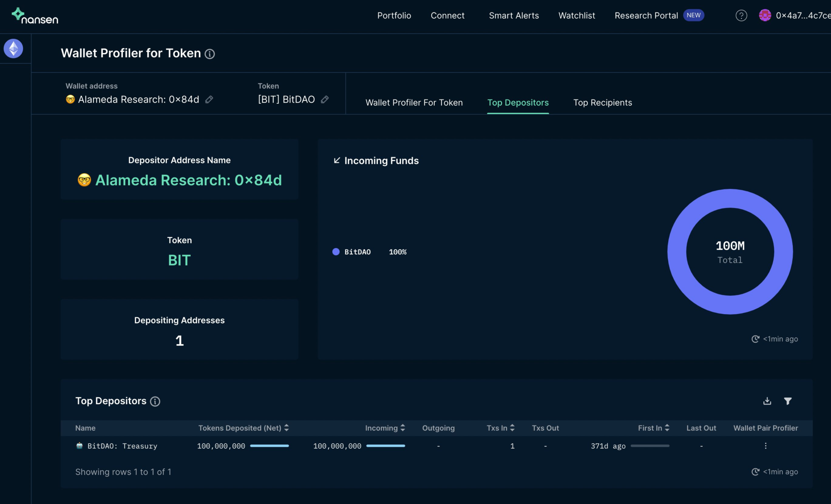Click the BitDAO legend color dot
The image size is (831, 504).
[336, 252]
